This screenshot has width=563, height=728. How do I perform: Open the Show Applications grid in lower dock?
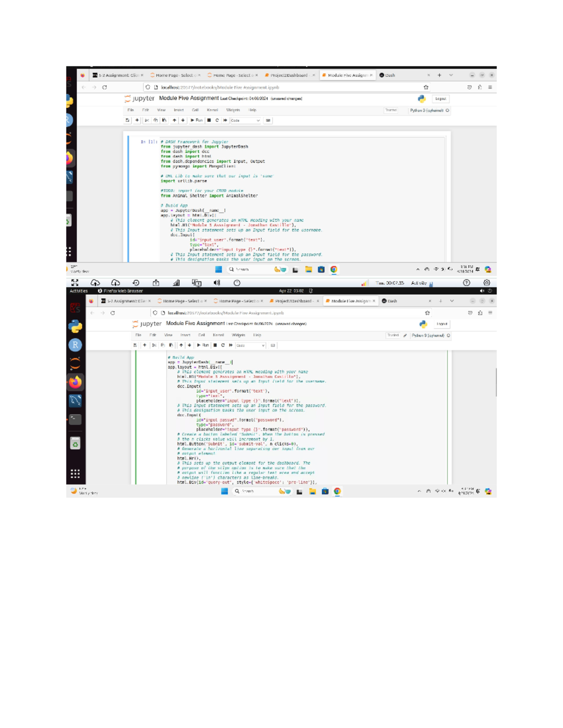pyautogui.click(x=75, y=473)
